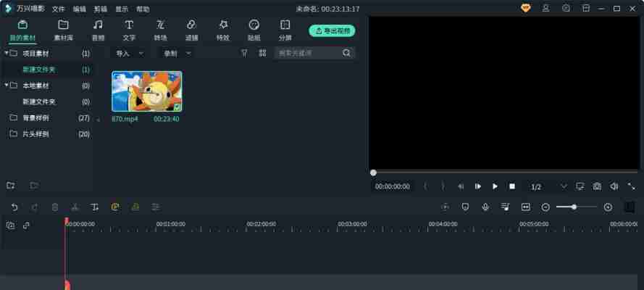Screen dimensions: 644x290
Task: Click the render preview icon
Action: pyautogui.click(x=446, y=207)
